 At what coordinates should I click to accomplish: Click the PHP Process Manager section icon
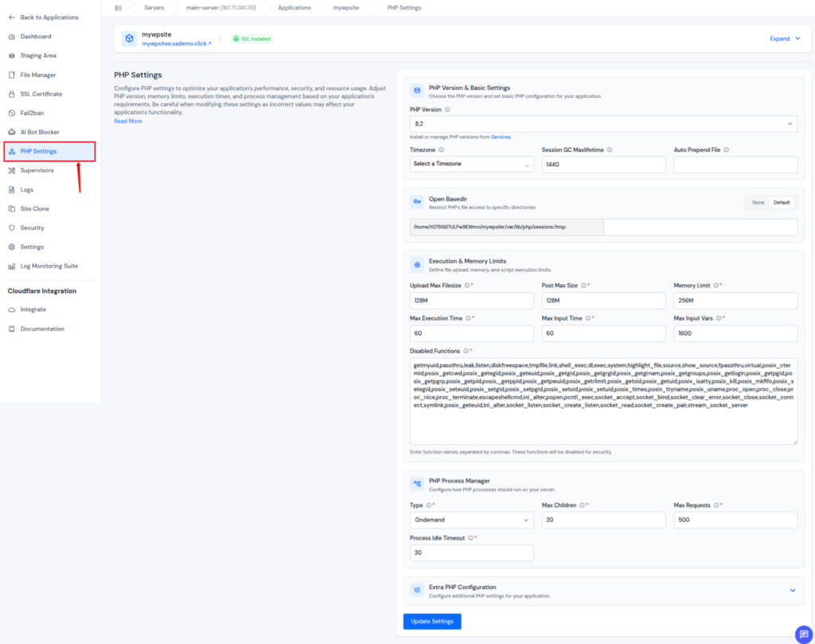click(418, 482)
